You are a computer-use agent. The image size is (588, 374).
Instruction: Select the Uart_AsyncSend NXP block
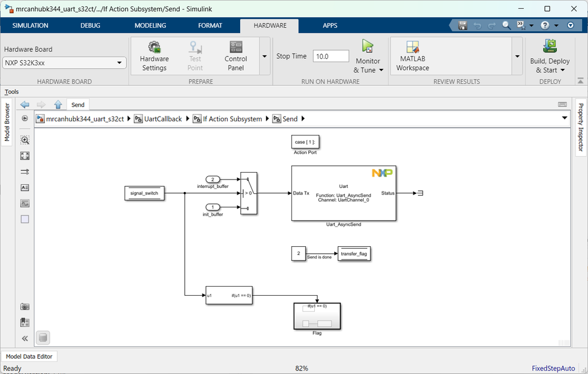click(x=344, y=193)
